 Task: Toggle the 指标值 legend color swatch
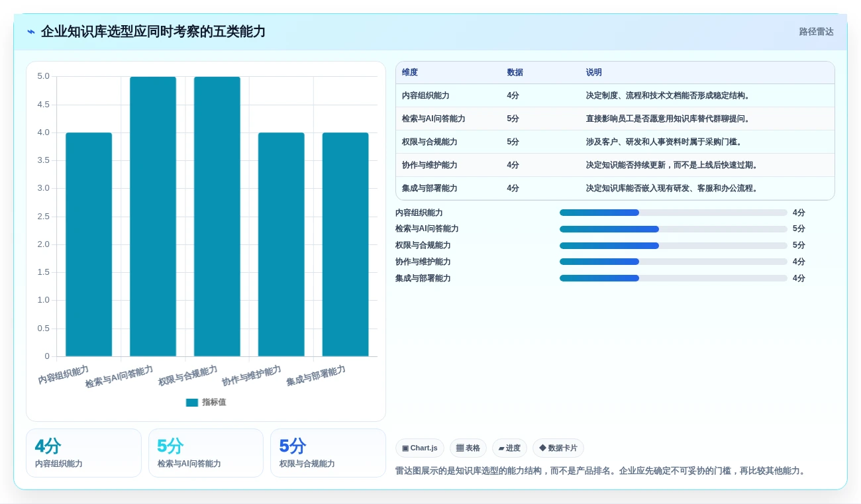192,402
